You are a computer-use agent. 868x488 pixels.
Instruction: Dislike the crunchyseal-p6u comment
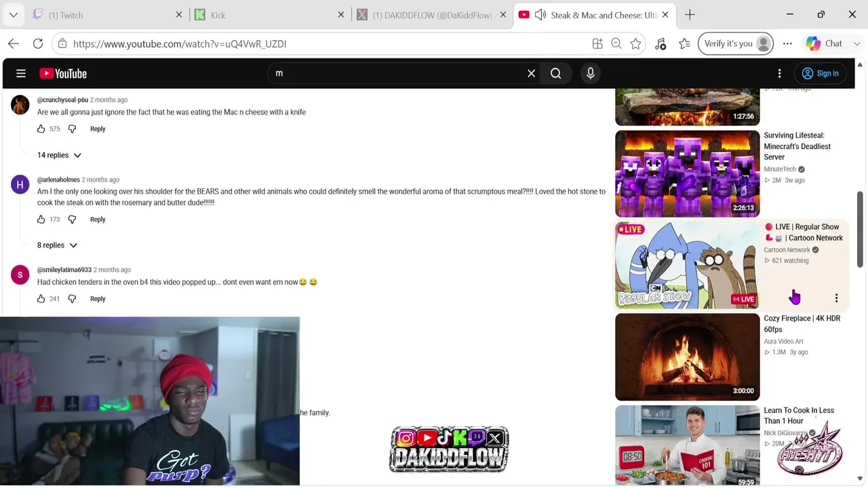coord(72,129)
